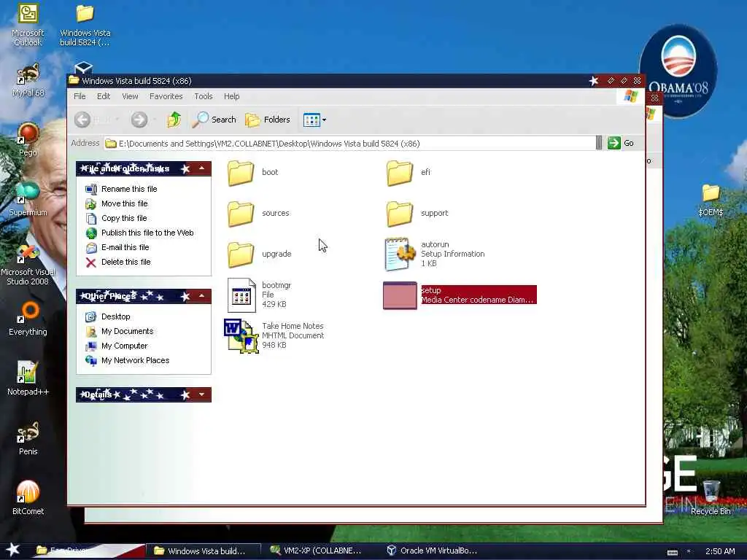This screenshot has height=560, width=747.
Task: Open the Back button history arrow
Action: [x=117, y=120]
